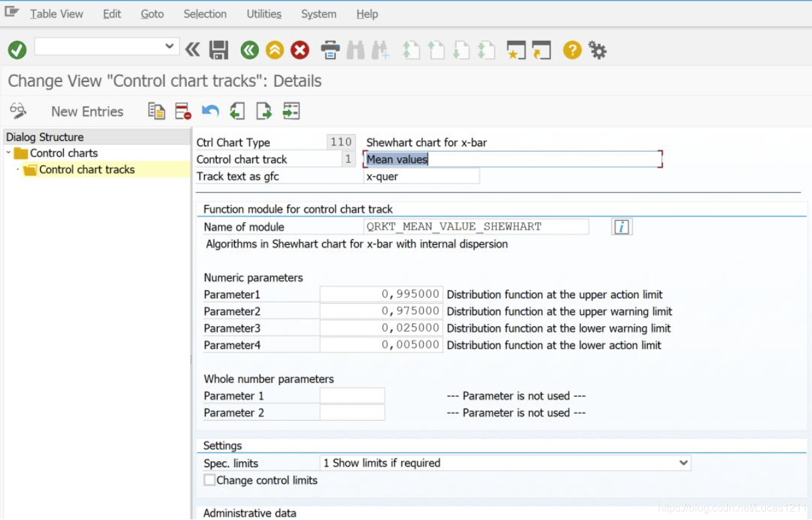Click the whole number Parameter 1 field
The image size is (812, 520).
click(352, 396)
